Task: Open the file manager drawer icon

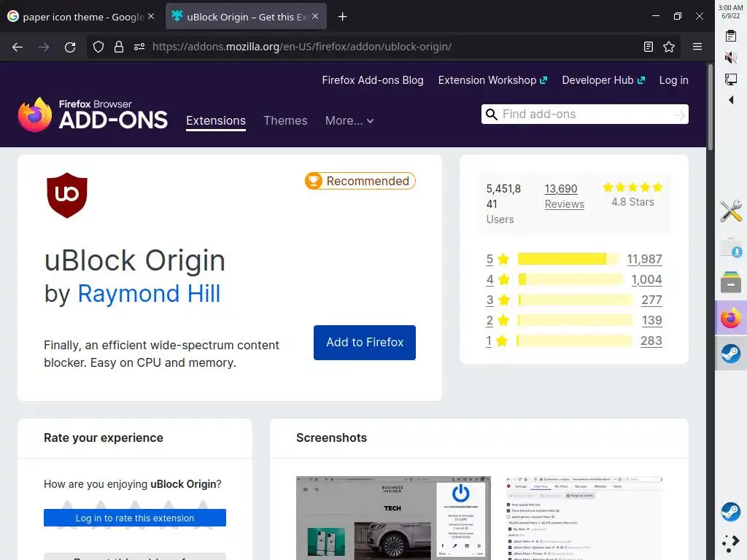Action: [x=731, y=282]
